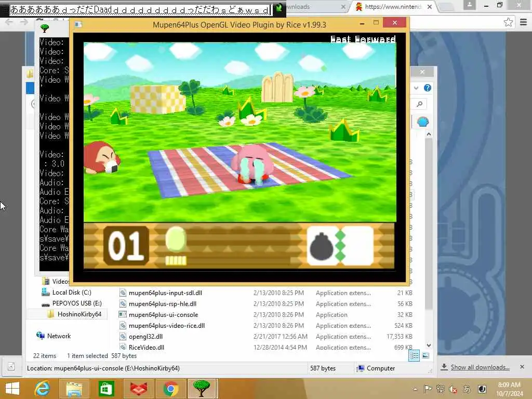Click file icon of mupen64plus-ui-console

coord(123,314)
